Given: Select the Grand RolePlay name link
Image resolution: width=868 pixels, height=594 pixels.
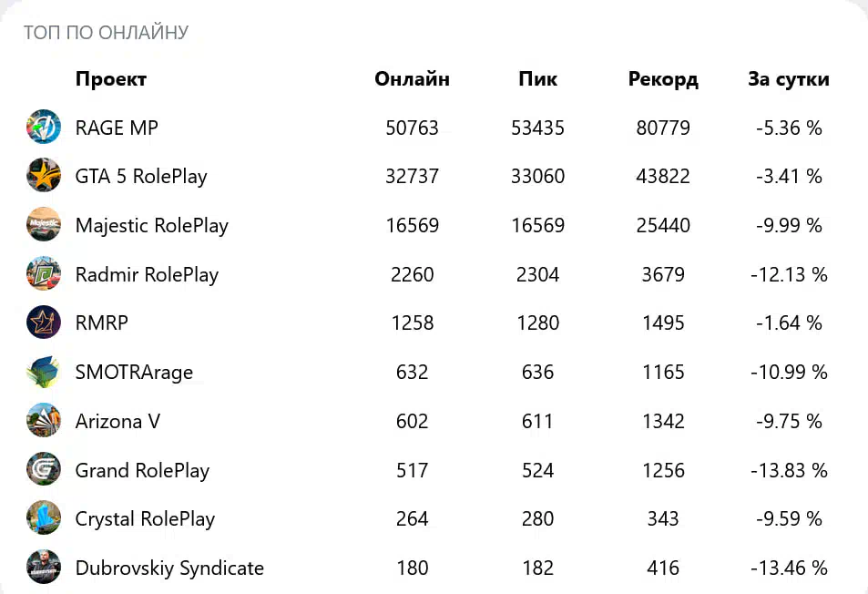Looking at the screenshot, I should [x=142, y=470].
